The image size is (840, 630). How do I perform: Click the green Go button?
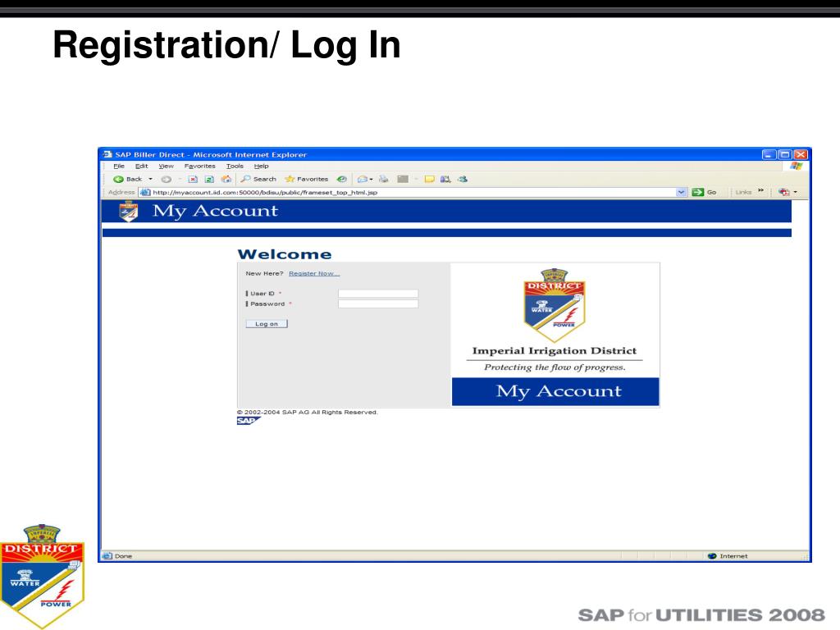click(704, 192)
